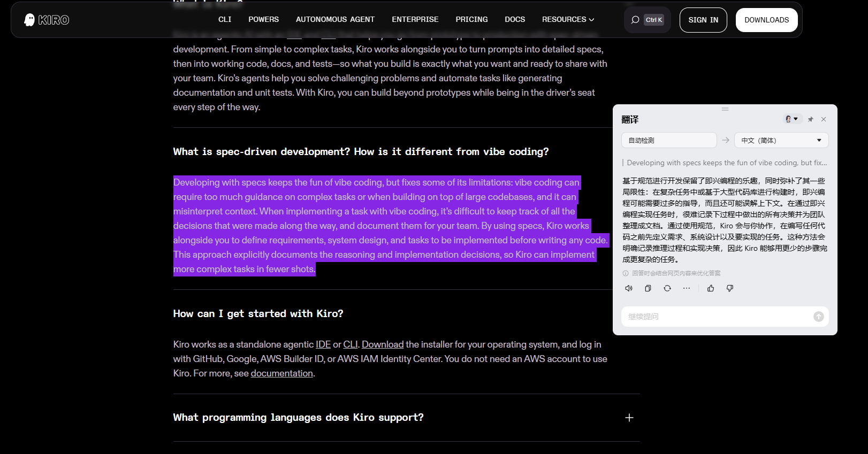The image size is (868, 454).
Task: Close the translation popup
Action: [824, 119]
